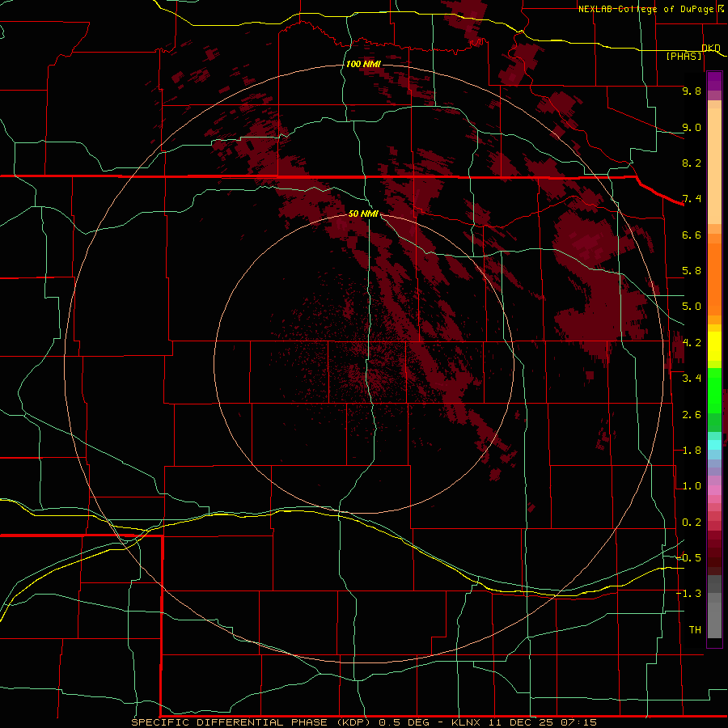Pick the yellow band of the color bar
This screenshot has width=728, height=728.
[714, 346]
